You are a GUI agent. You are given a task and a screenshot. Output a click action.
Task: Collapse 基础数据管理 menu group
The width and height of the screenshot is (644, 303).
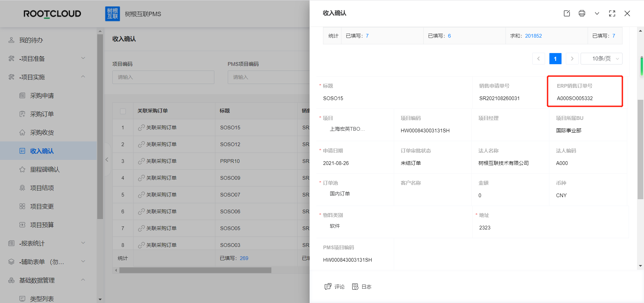(x=48, y=280)
